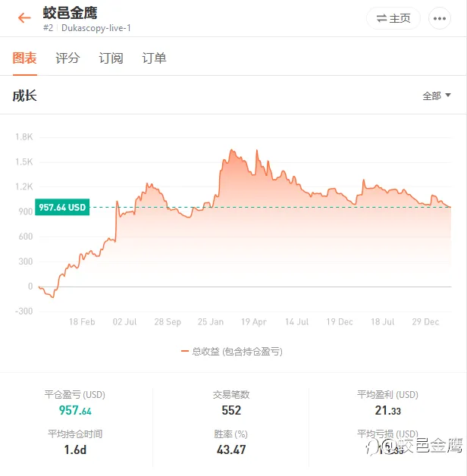Click the 平均盈利 21.33 value
Image resolution: width=467 pixels, height=476 pixels.
coord(387,411)
